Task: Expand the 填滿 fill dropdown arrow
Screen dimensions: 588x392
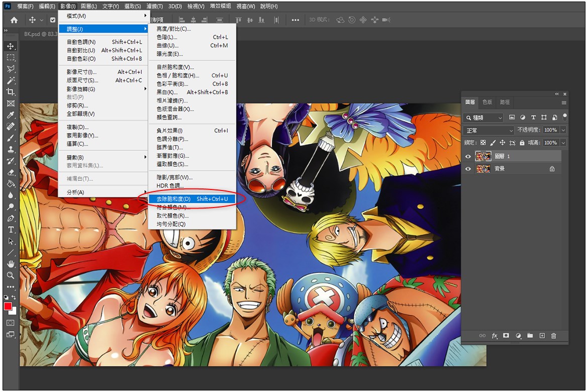Action: tap(563, 143)
